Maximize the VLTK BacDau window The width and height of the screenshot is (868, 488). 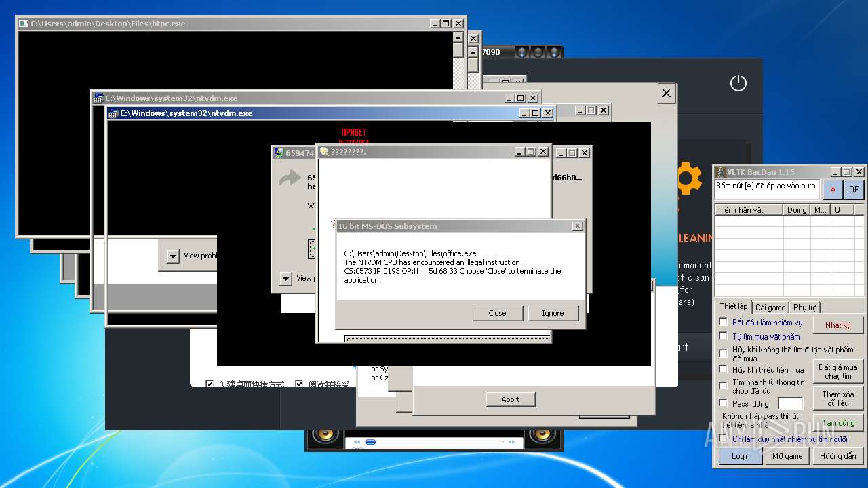pyautogui.click(x=848, y=172)
